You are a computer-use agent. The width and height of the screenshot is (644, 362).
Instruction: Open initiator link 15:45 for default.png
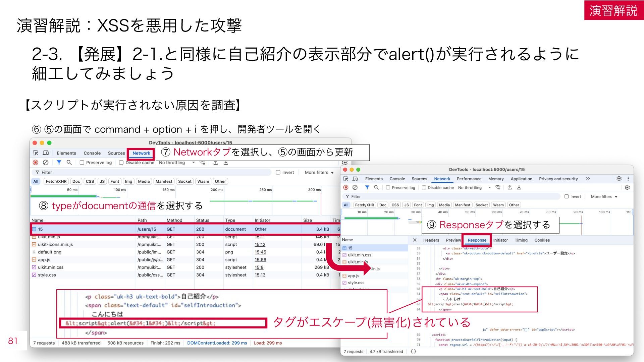pyautogui.click(x=260, y=252)
